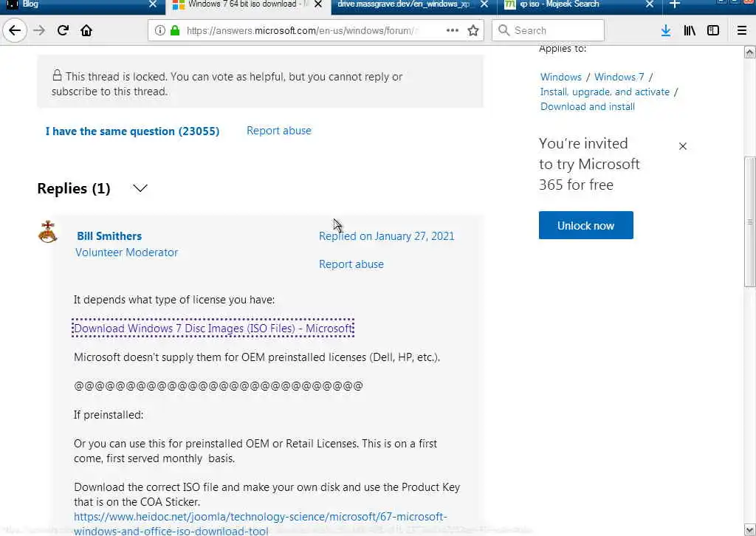Report abuse on Bill Smithers' reply
756x536 pixels.
pyautogui.click(x=351, y=264)
